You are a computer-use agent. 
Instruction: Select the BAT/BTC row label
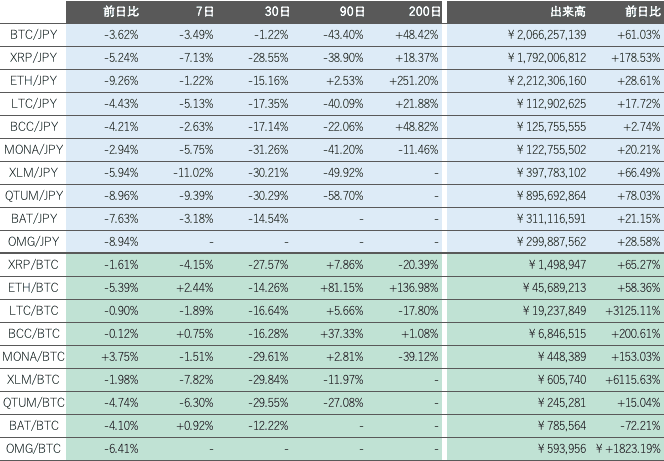tap(33, 425)
